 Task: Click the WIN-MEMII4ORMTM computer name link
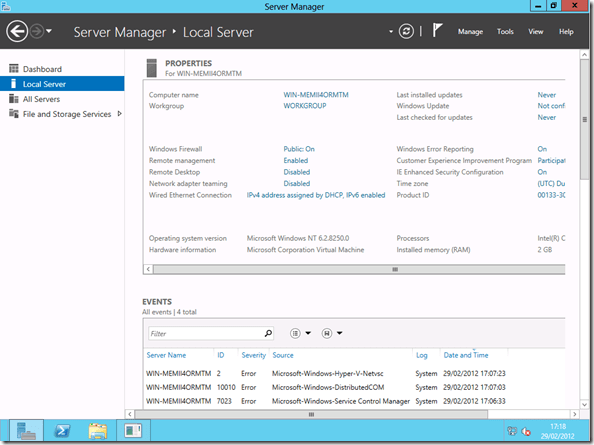coord(316,95)
